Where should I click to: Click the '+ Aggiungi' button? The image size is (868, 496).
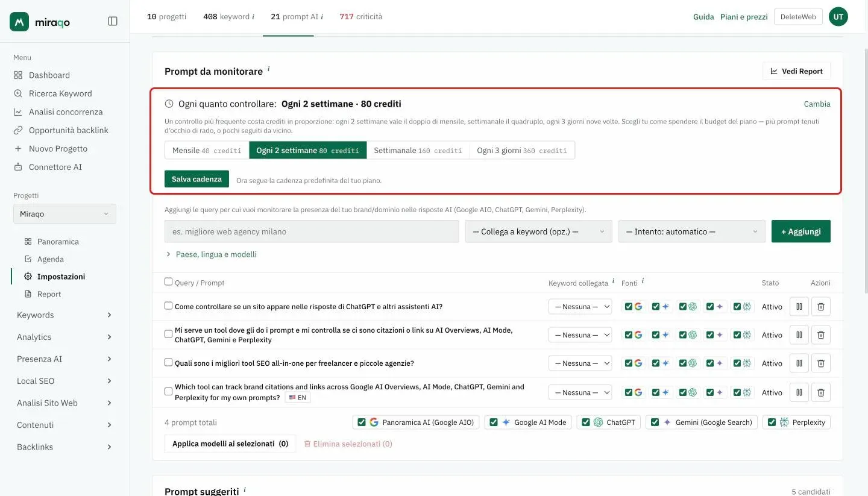click(x=801, y=231)
